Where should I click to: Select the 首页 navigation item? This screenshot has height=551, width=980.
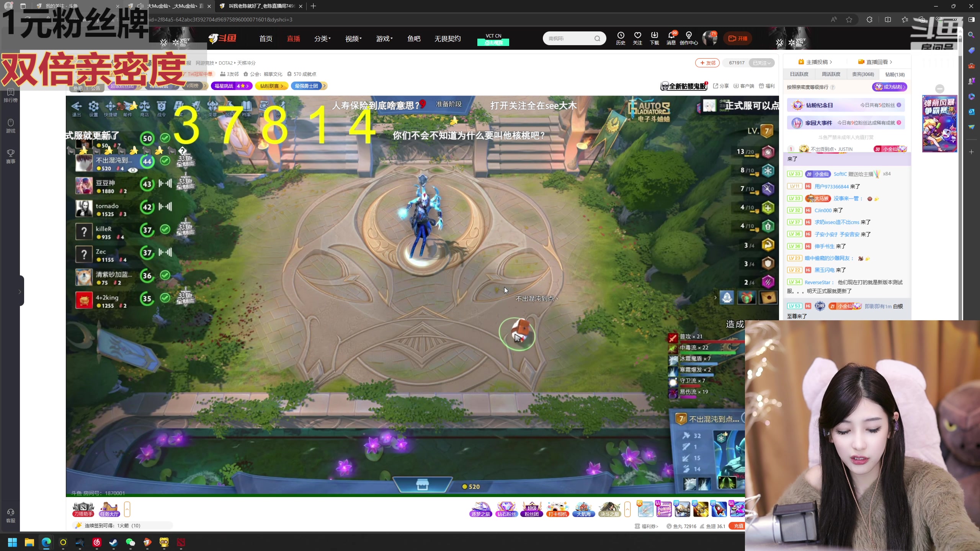pos(266,39)
